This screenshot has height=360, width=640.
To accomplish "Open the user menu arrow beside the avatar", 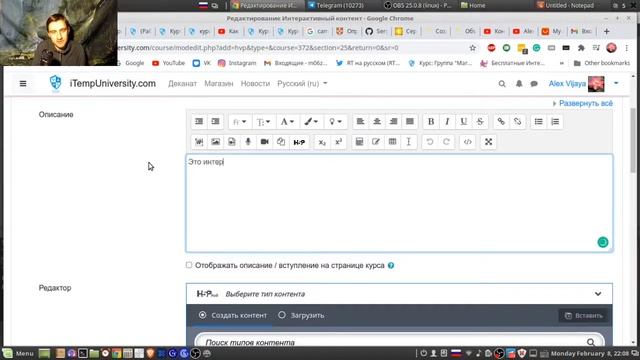I will 616,83.
